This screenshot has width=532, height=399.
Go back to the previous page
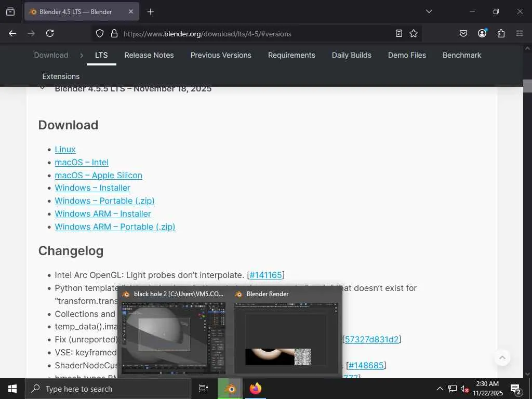coord(12,33)
